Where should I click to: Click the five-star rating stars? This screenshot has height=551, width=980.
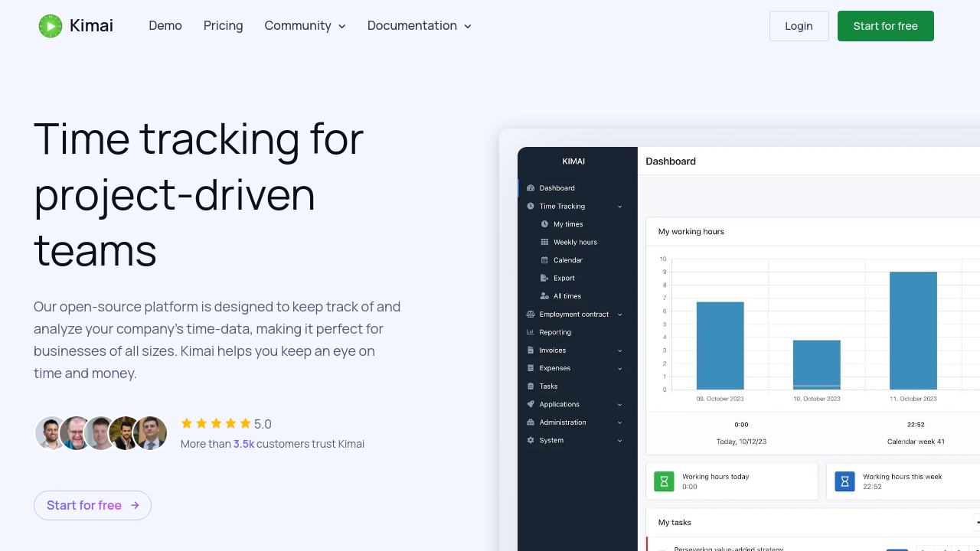click(216, 423)
